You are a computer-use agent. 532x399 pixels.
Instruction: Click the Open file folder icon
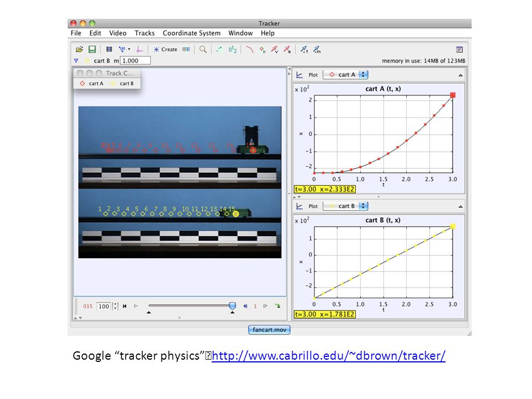tap(79, 49)
